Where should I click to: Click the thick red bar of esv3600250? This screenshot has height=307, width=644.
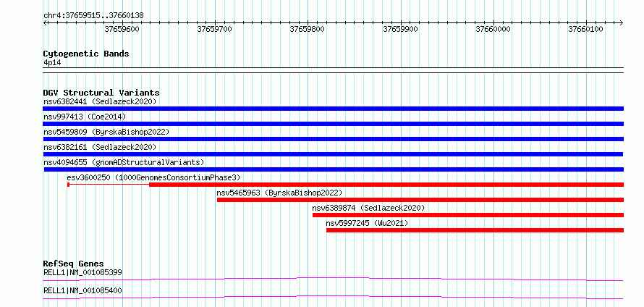pyautogui.click(x=386, y=185)
